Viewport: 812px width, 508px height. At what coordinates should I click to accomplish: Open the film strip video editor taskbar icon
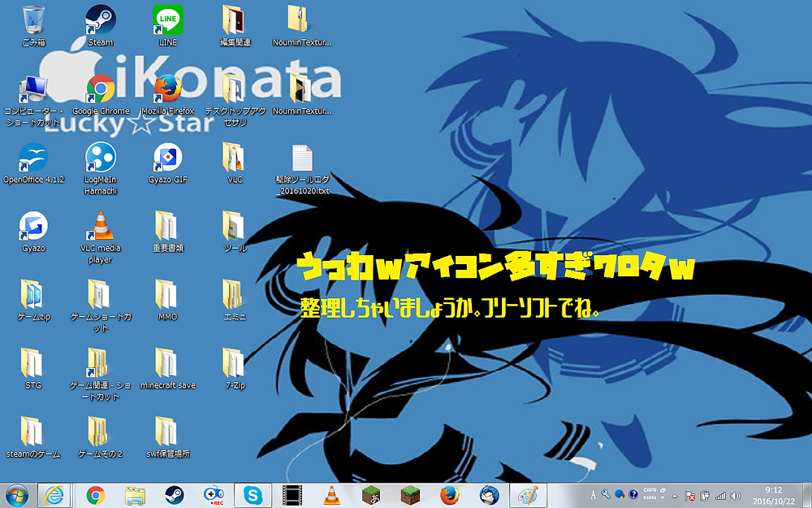tap(292, 496)
